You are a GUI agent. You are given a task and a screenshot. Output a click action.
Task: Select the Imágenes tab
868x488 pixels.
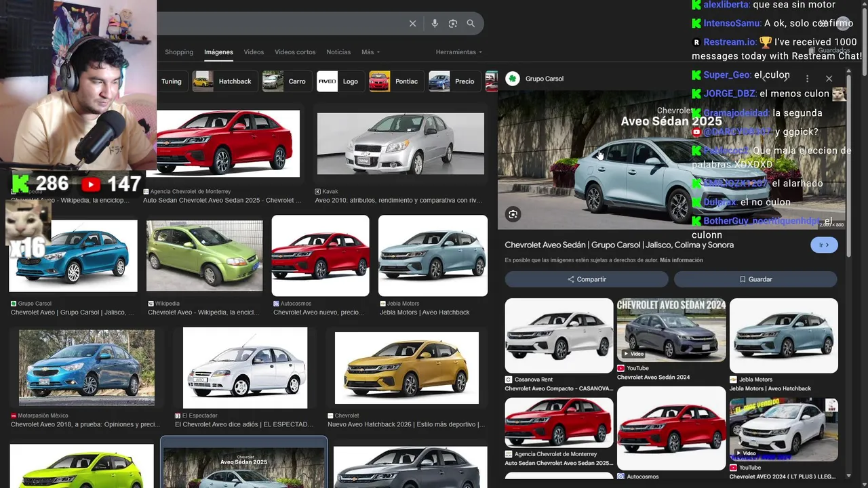(x=218, y=52)
